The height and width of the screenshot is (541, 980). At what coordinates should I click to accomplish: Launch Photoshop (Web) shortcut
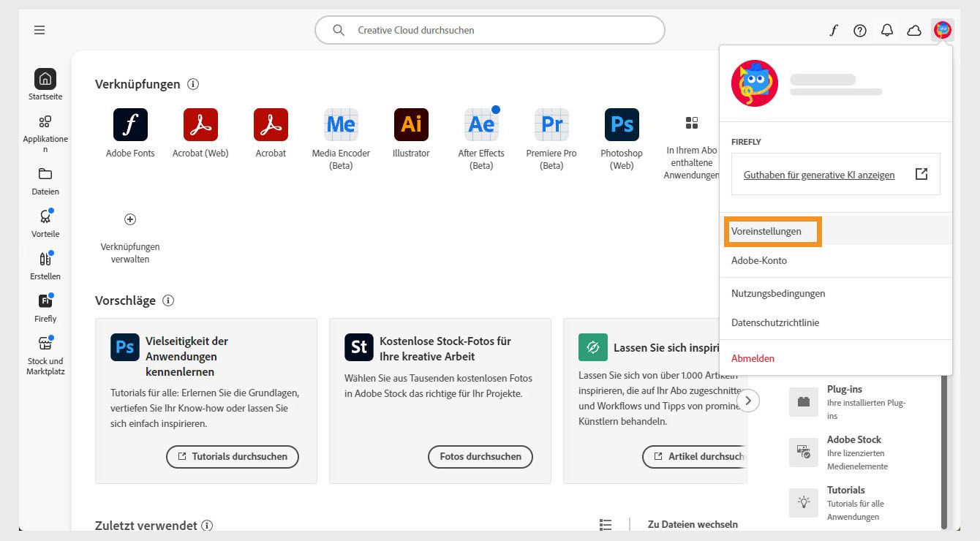pos(622,139)
